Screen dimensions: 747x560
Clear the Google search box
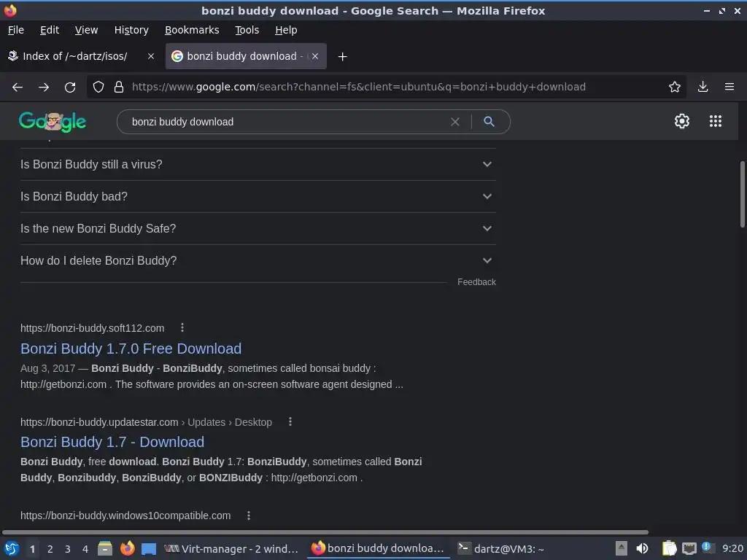pos(455,122)
